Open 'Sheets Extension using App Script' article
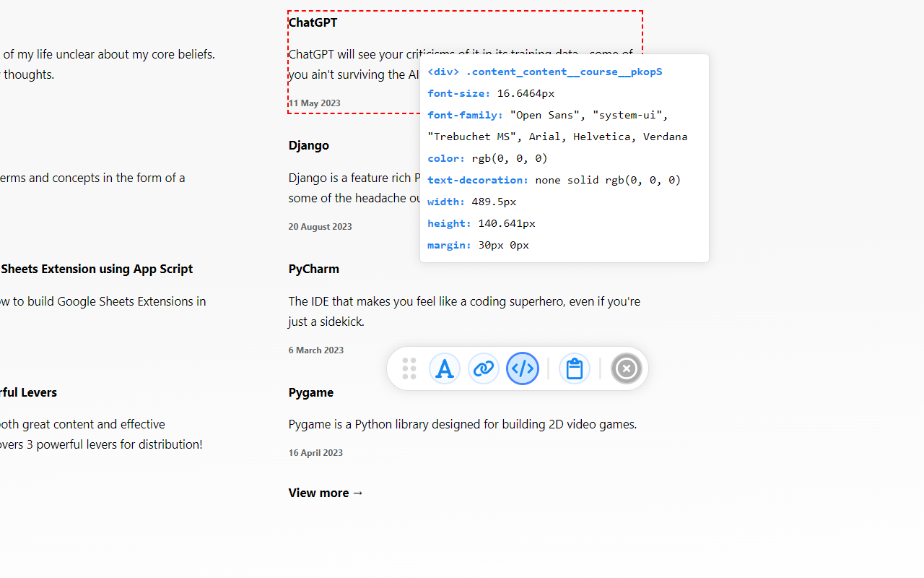 [97, 269]
